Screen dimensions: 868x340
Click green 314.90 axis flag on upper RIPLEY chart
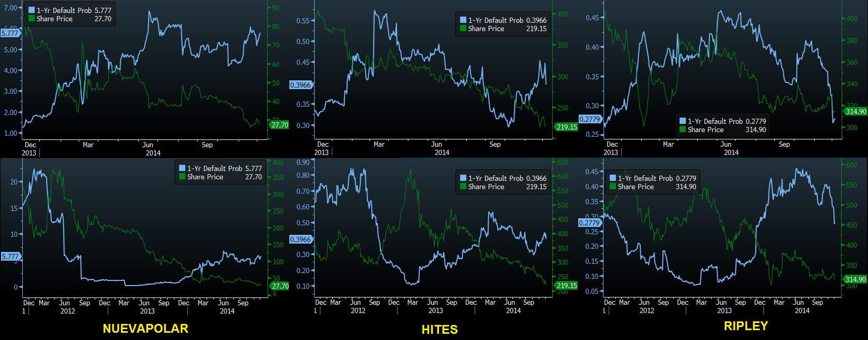click(x=856, y=111)
